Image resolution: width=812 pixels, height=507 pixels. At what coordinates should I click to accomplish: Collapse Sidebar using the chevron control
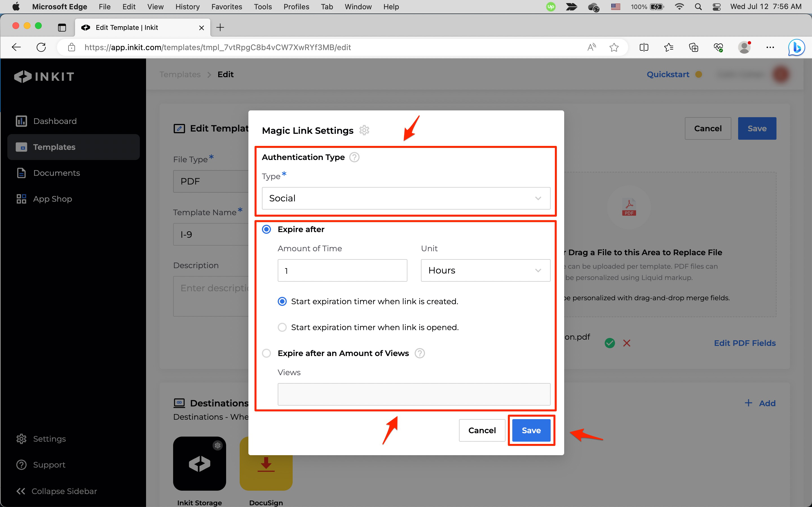pyautogui.click(x=21, y=491)
